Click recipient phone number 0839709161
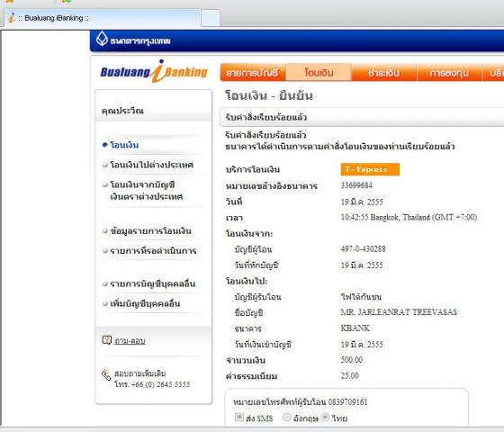Image resolution: width=504 pixels, height=432 pixels. [347, 401]
